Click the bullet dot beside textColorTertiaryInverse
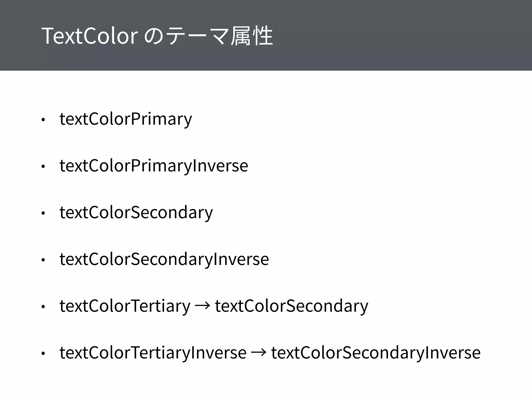 (x=43, y=354)
